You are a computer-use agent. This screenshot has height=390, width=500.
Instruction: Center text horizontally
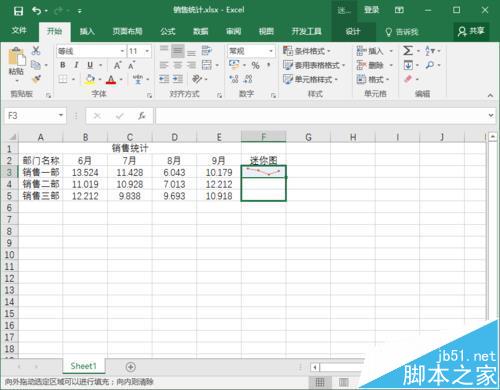[178, 65]
